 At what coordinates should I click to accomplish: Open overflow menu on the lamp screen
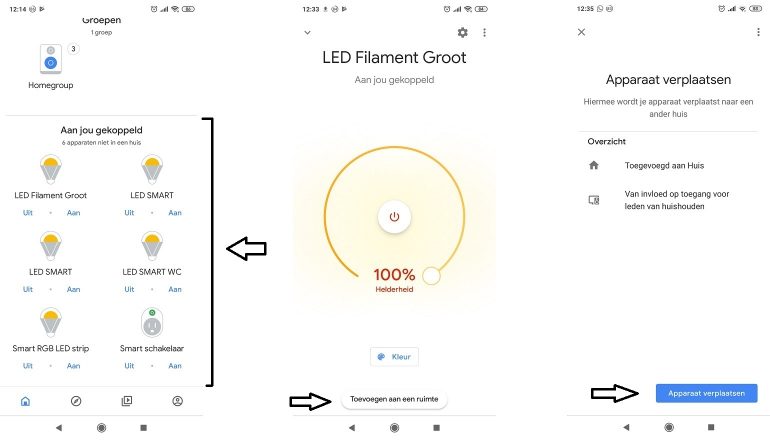[x=484, y=33]
